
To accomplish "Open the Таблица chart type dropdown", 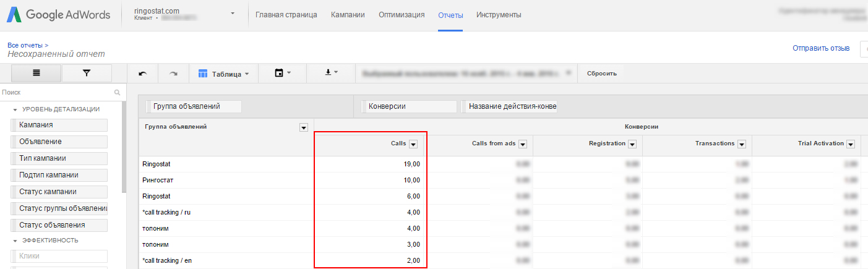I will point(223,73).
